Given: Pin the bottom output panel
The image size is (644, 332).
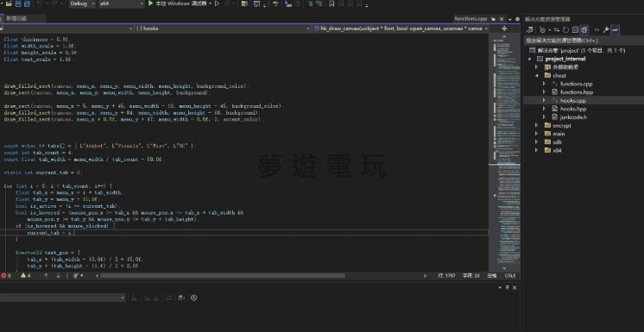Looking at the screenshot, I should (508, 288).
